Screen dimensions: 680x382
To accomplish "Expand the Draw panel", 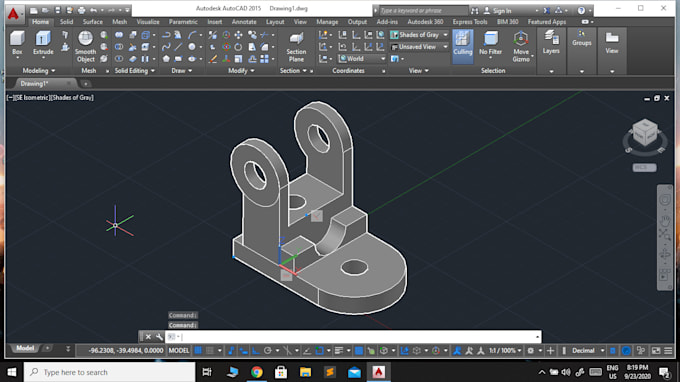I will point(182,71).
